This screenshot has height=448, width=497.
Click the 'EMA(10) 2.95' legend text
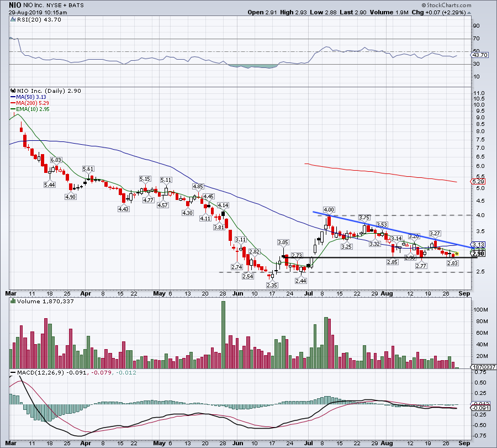coord(33,109)
